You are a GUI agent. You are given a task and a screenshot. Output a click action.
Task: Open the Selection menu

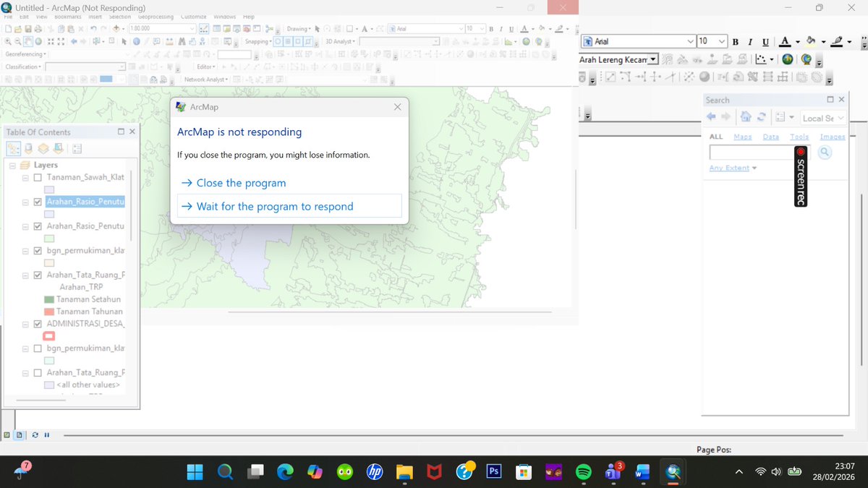pyautogui.click(x=120, y=16)
